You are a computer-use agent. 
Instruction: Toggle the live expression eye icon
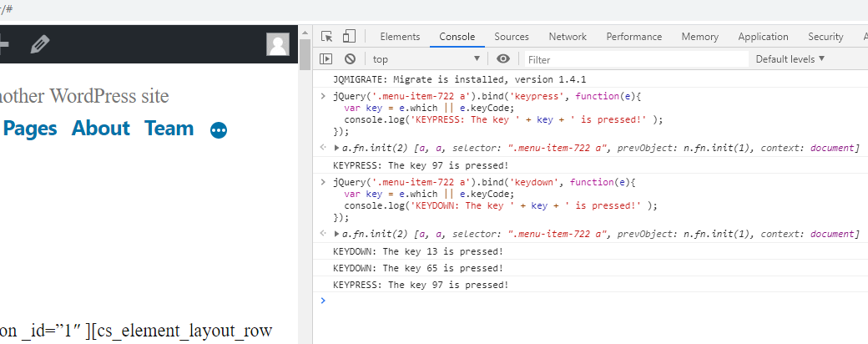(x=502, y=58)
